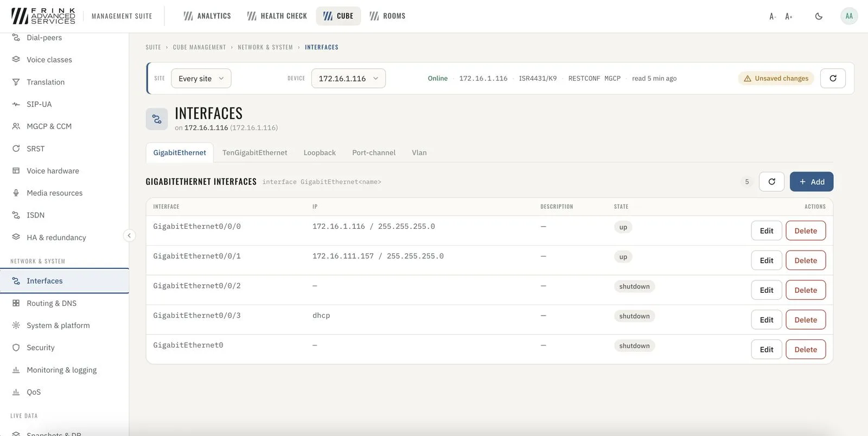
Task: Decrease font size with A- icon
Action: (x=773, y=16)
